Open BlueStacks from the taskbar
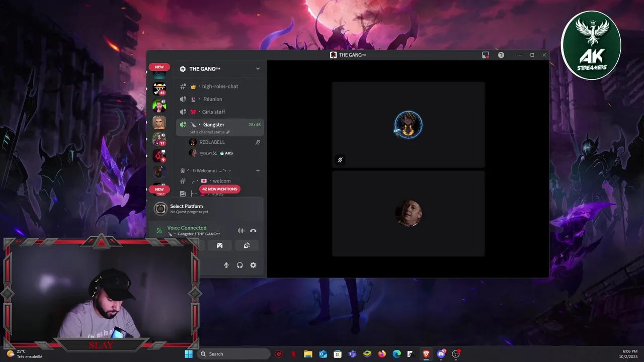 pos(367,354)
